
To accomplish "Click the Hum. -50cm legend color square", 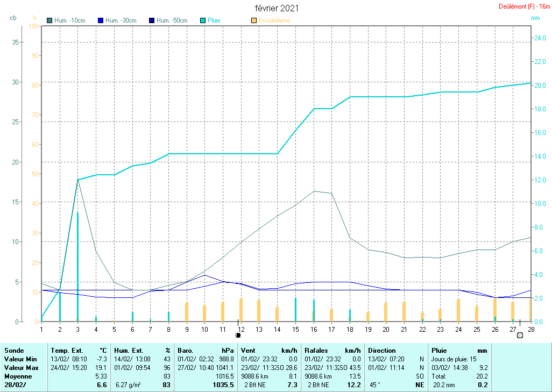I will pyautogui.click(x=152, y=20).
